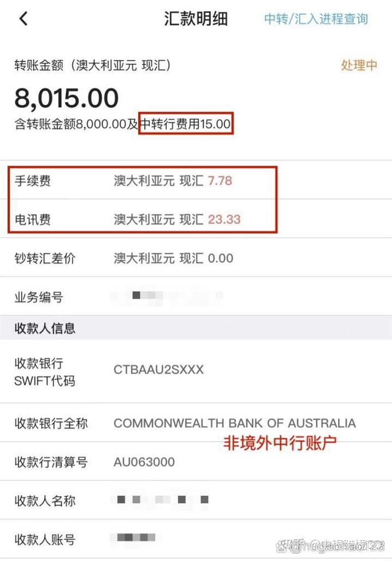
Task: Open 中转/汇入进程查询 link
Action: pyautogui.click(x=316, y=18)
